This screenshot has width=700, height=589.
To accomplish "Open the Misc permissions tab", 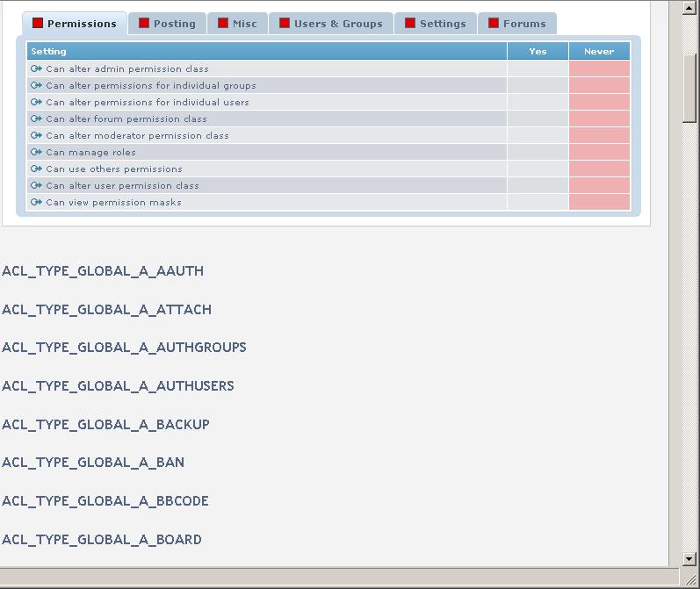I will 237,24.
